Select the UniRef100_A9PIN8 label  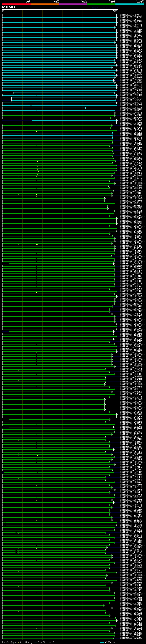click(x=131, y=32)
